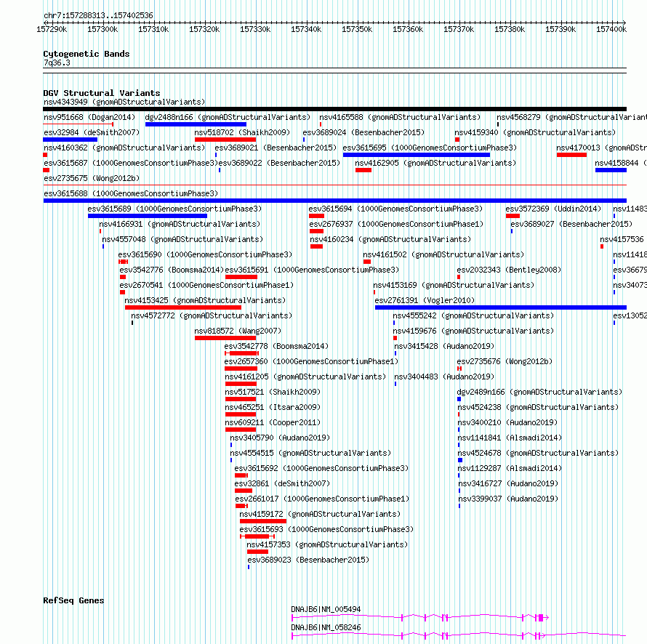Click the 157340k ruler tick label
The height and width of the screenshot is (644, 647).
(x=306, y=29)
